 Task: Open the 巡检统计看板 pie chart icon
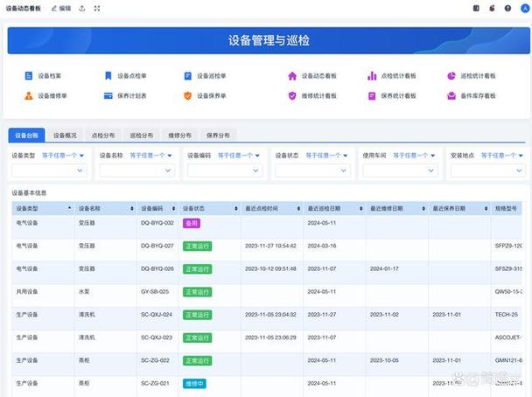click(451, 76)
